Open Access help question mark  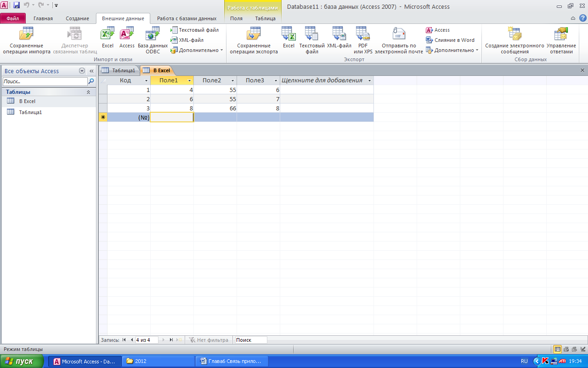pyautogui.click(x=582, y=18)
